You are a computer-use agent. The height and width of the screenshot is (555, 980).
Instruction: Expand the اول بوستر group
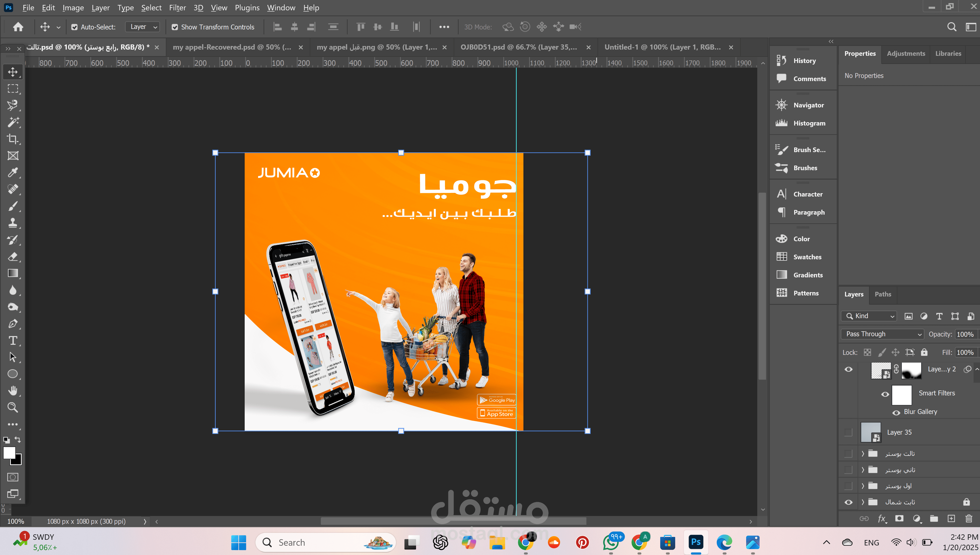(x=863, y=486)
